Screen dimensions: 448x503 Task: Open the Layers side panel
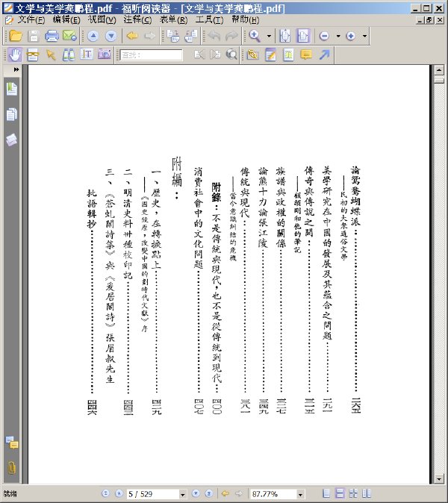[x=11, y=140]
